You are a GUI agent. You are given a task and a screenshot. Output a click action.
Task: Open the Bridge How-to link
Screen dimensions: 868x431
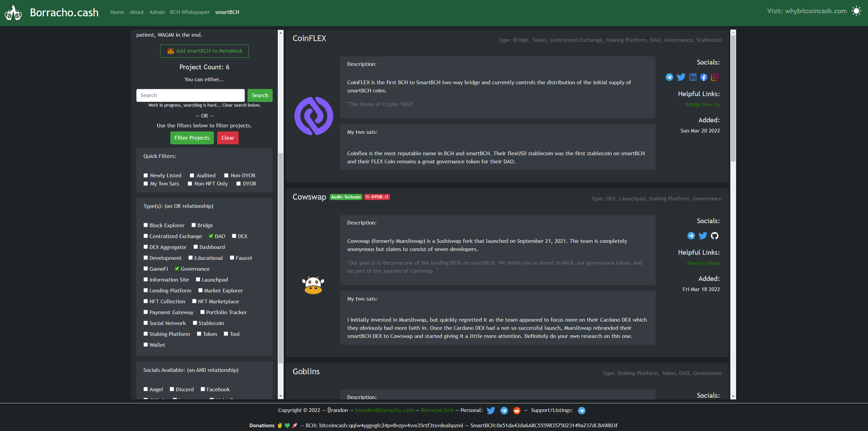pos(702,105)
